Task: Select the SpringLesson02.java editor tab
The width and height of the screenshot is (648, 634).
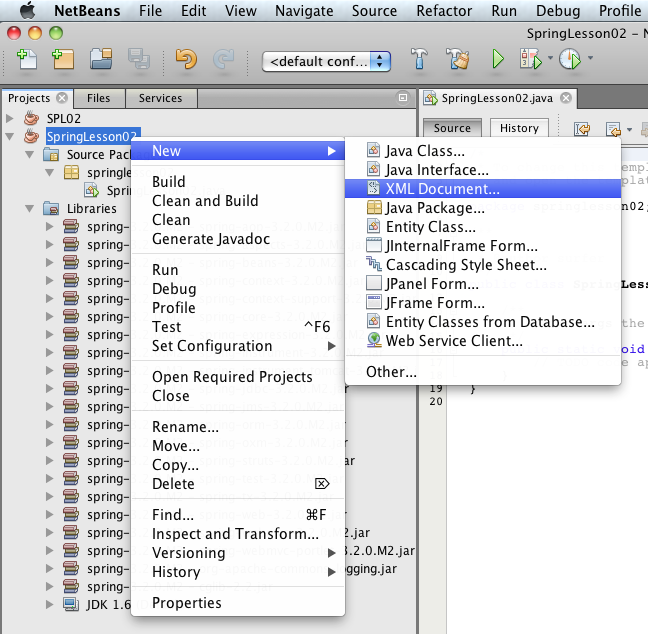Action: 497,98
